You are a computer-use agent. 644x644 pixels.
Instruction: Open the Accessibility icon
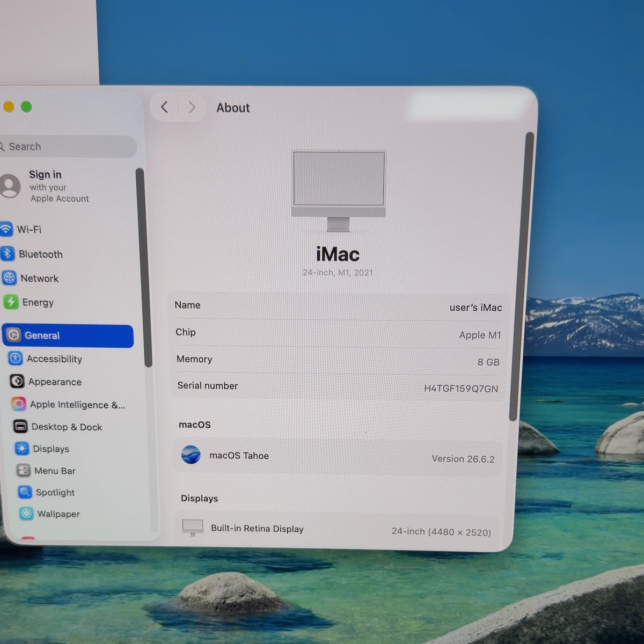tap(16, 358)
